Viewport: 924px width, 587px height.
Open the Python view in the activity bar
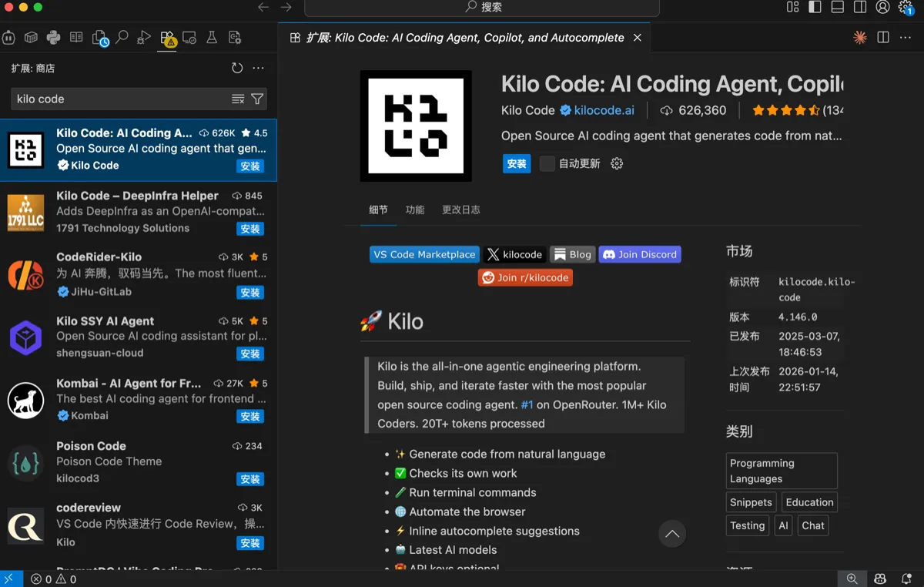pos(53,38)
